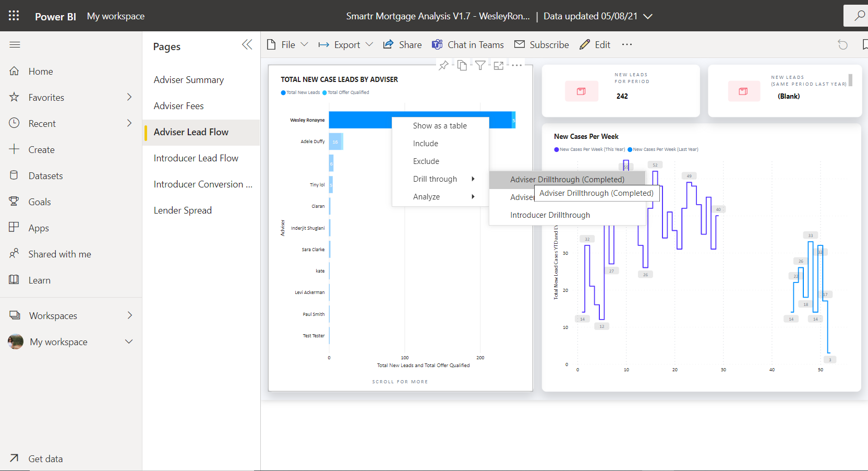Click the Home house icon

click(x=14, y=71)
